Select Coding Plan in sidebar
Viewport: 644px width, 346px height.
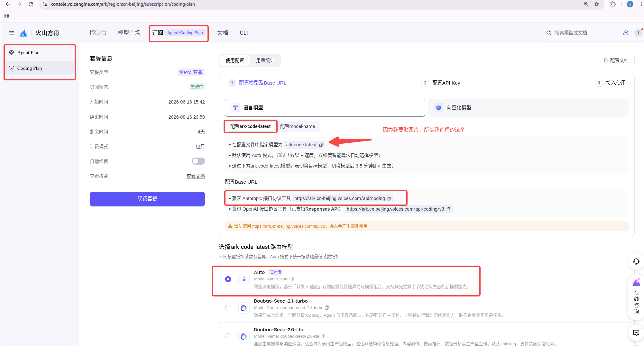point(40,68)
